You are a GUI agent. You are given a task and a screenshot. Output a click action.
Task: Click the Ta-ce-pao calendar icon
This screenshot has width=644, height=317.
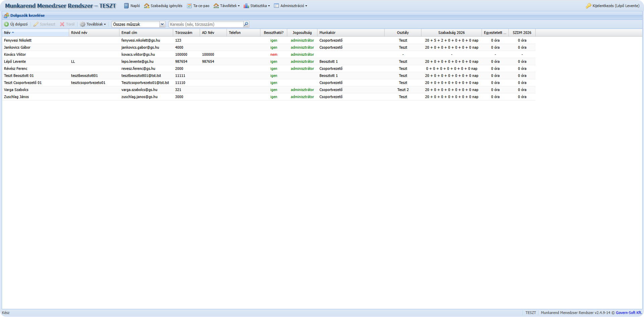189,6
